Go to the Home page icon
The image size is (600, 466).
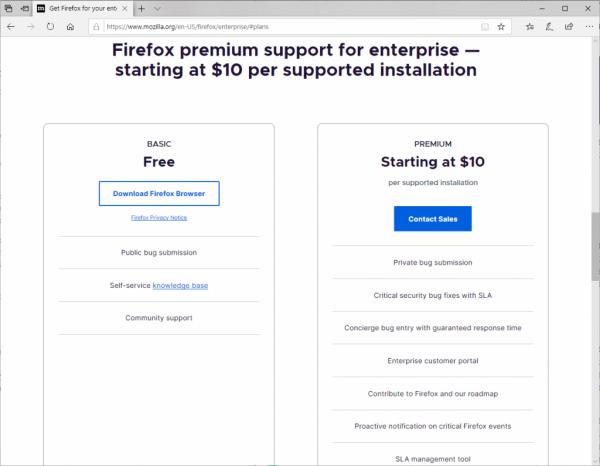[70, 27]
